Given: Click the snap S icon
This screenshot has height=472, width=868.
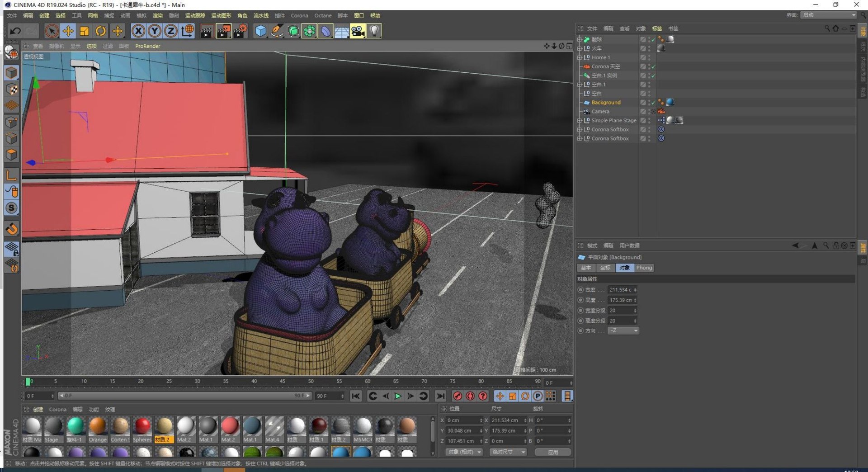Looking at the screenshot, I should pyautogui.click(x=12, y=208).
